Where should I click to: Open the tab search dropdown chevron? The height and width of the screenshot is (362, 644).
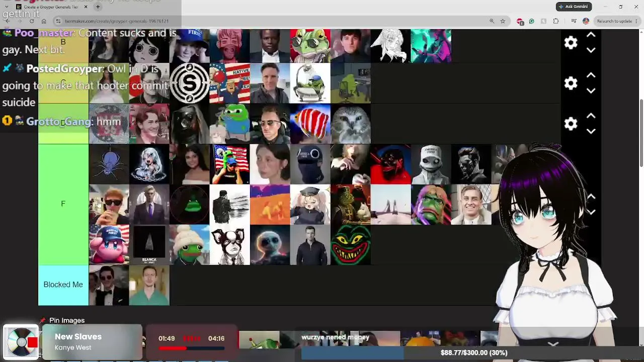[6, 7]
